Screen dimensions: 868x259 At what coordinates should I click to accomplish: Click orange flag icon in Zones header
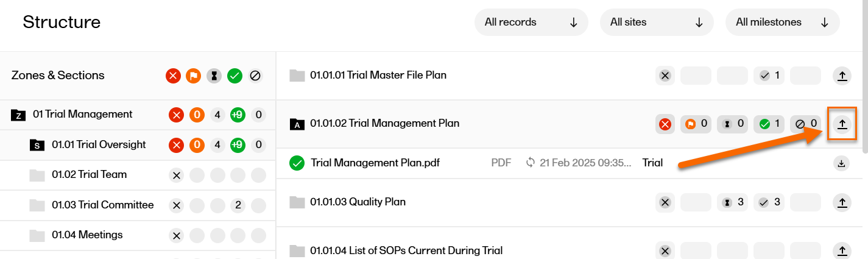(x=194, y=76)
